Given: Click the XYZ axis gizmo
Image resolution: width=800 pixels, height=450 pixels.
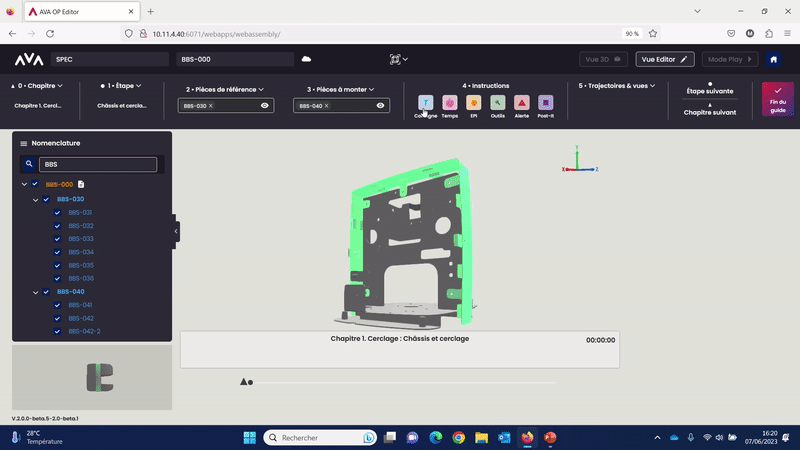Looking at the screenshot, I should [579, 159].
